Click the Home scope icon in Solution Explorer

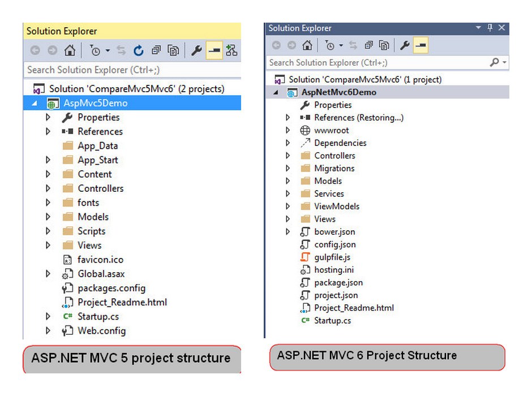coord(68,50)
